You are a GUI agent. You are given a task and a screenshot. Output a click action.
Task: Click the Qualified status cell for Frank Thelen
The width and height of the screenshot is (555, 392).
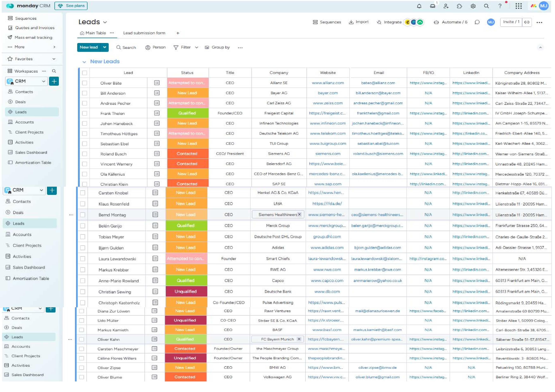click(187, 113)
